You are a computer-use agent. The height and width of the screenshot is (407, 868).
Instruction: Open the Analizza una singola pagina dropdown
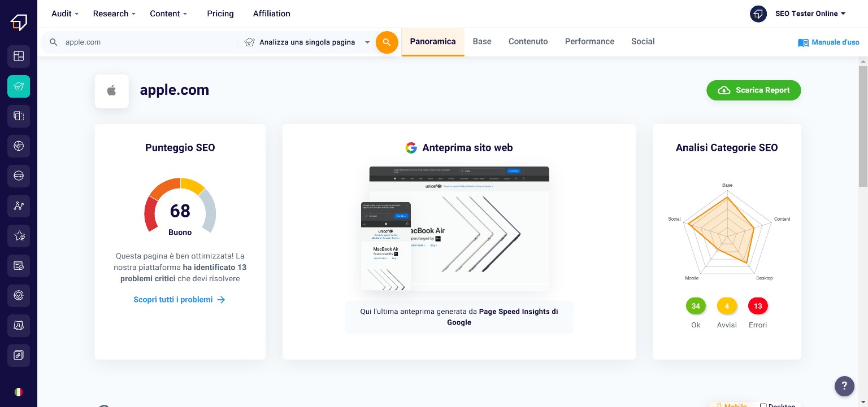coord(307,42)
